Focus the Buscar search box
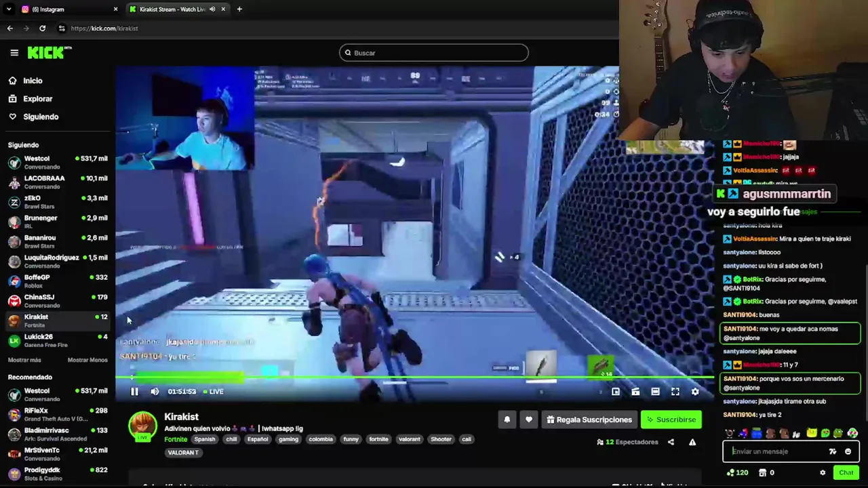 point(434,53)
